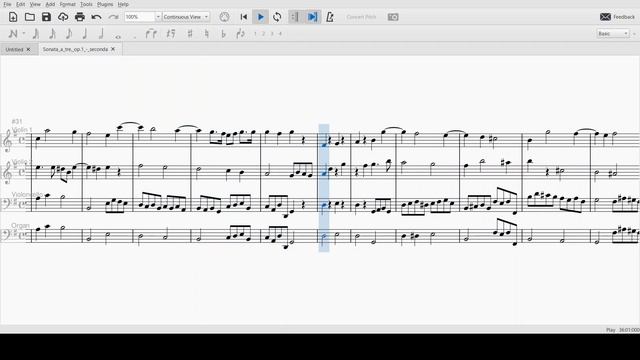Toggle the metronome icon

(330, 17)
